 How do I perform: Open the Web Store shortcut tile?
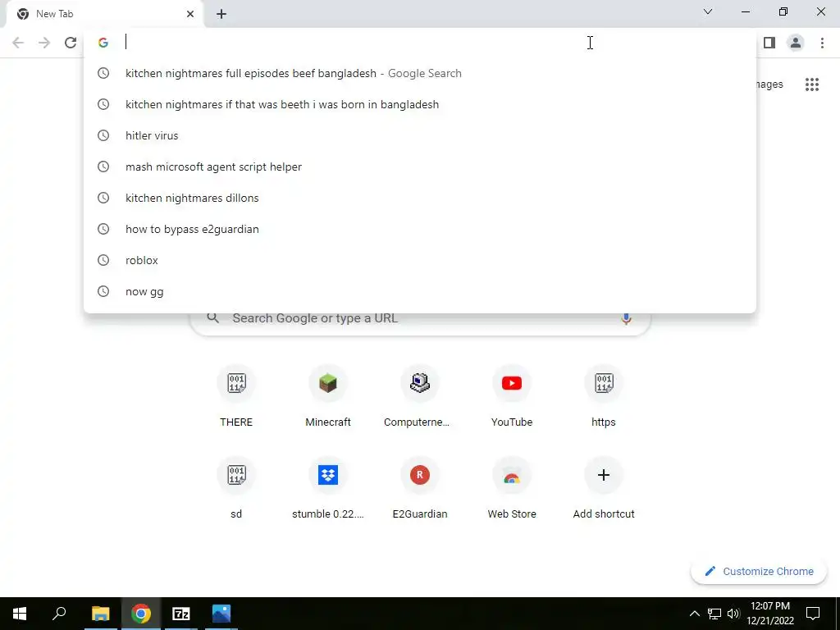coord(512,489)
